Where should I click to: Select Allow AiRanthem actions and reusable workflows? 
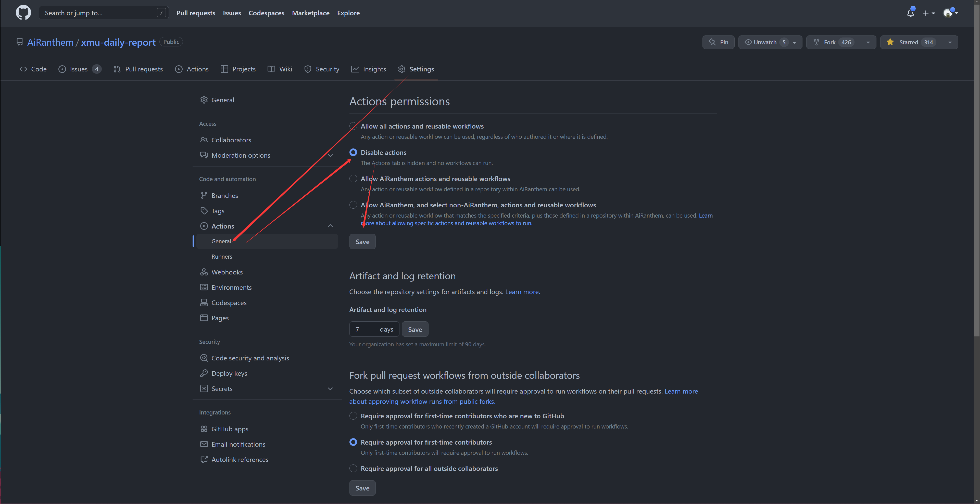coord(353,178)
